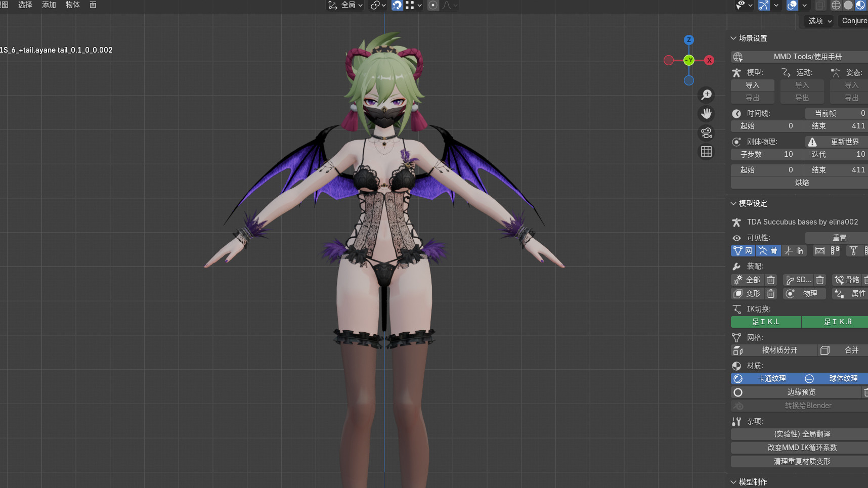This screenshot has width=868, height=488.
Task: Click the 子步数 value slider
Action: point(766,154)
